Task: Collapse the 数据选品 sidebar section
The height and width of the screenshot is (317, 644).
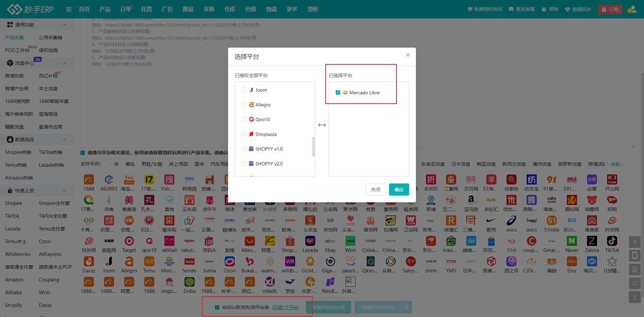Action: tap(65, 139)
